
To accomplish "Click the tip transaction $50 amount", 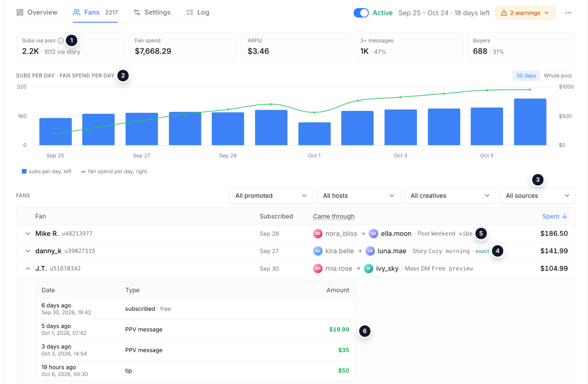I will pyautogui.click(x=343, y=371).
